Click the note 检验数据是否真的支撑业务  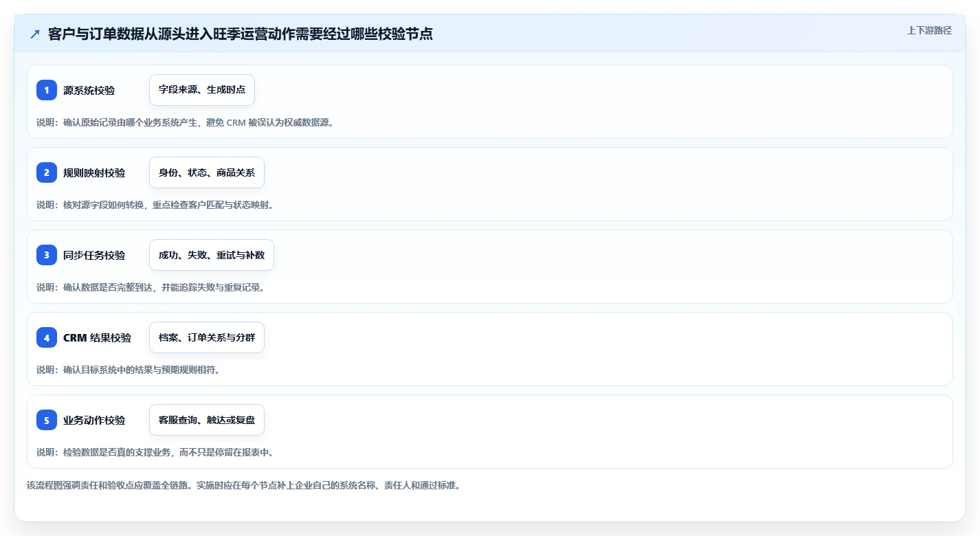pos(155,452)
